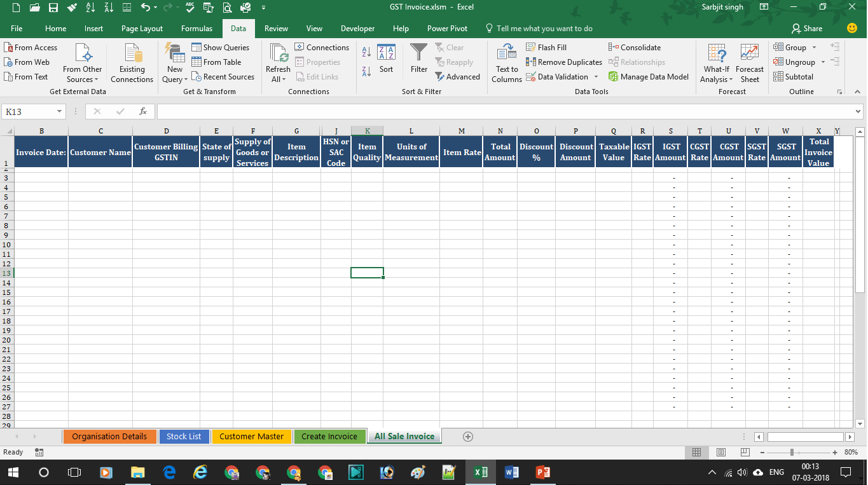868x485 pixels.
Task: Open workbook Connections
Action: [x=322, y=48]
